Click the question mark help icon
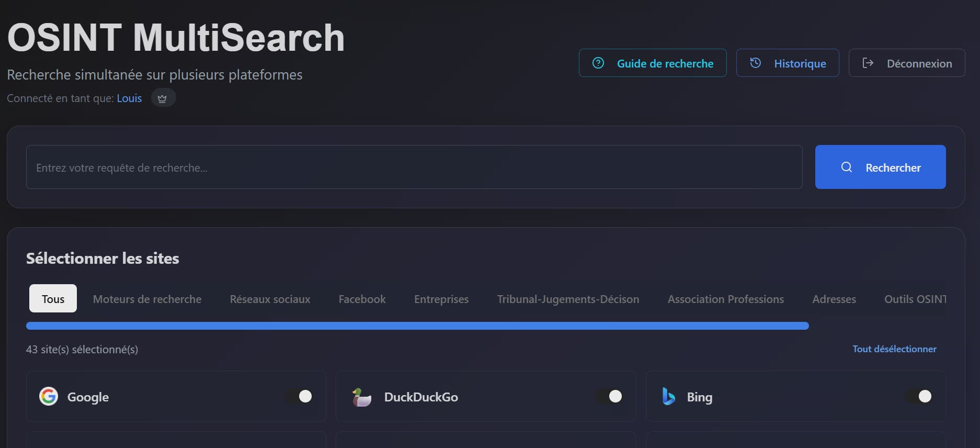The image size is (980, 448). point(598,63)
